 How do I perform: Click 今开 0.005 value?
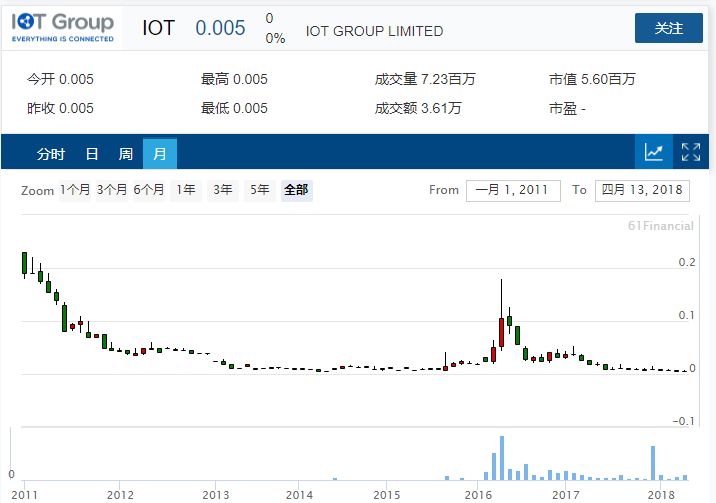point(60,79)
